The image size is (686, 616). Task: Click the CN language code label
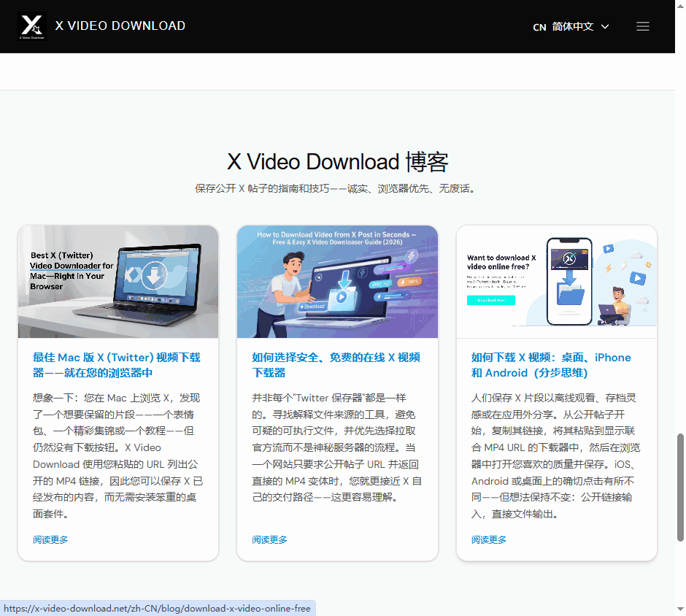point(539,27)
